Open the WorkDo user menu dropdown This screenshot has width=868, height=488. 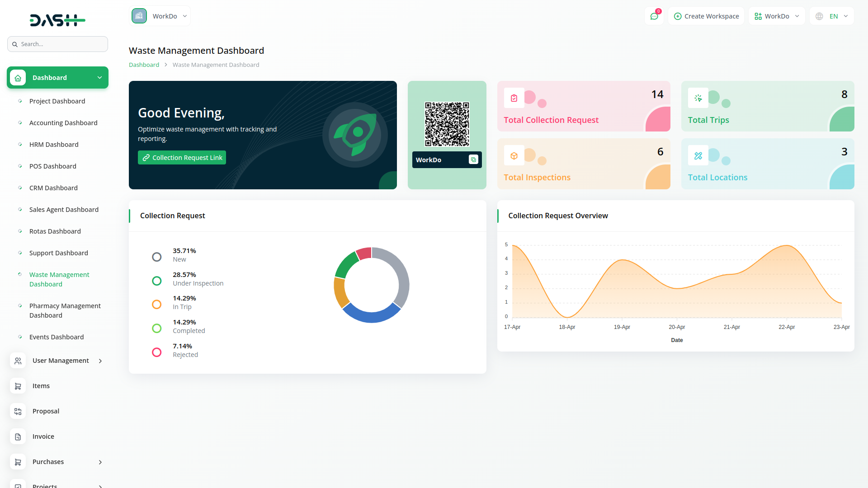777,16
